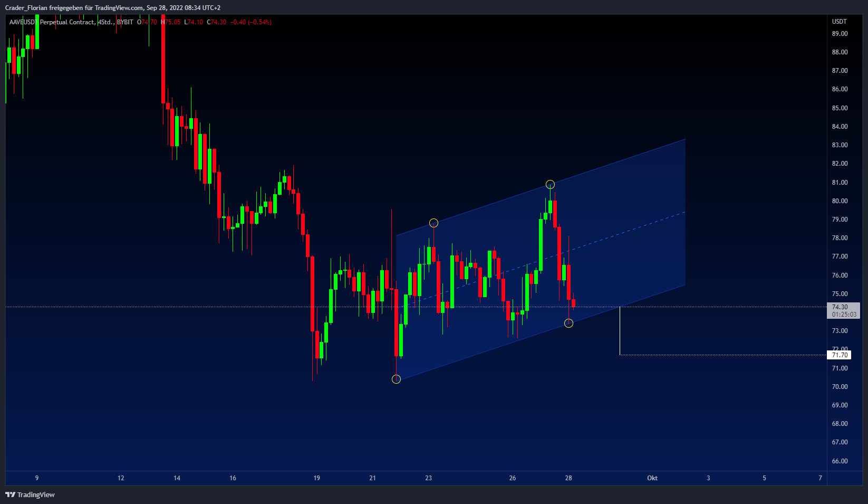Click the high value H75.05

click(171, 22)
